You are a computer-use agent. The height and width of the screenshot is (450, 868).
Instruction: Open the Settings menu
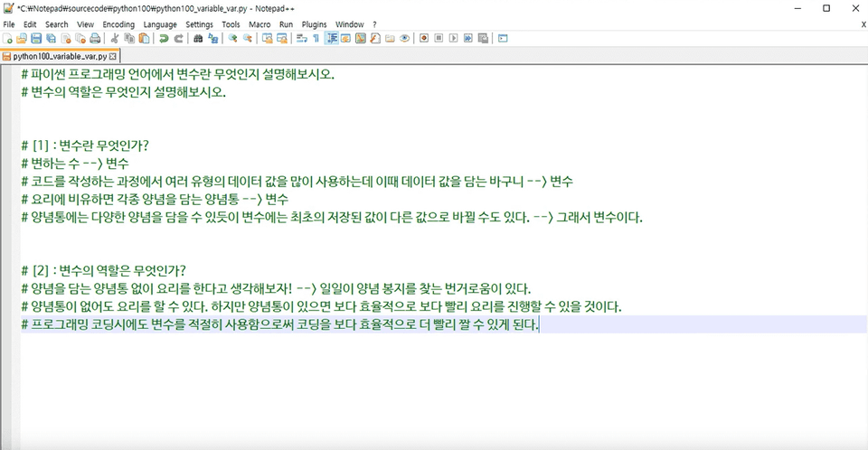click(x=199, y=24)
